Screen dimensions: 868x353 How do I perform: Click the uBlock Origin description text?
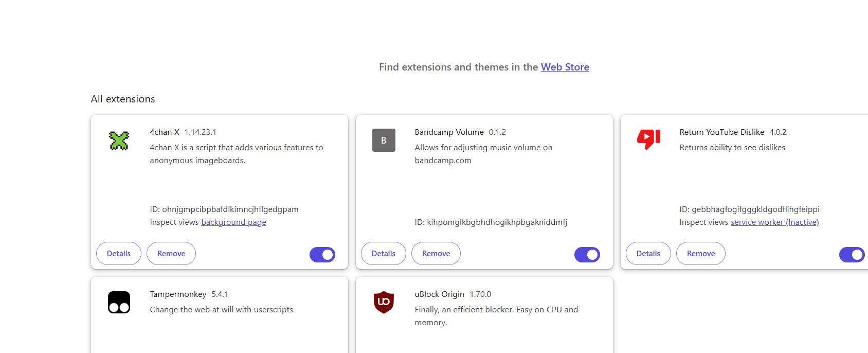pyautogui.click(x=496, y=316)
